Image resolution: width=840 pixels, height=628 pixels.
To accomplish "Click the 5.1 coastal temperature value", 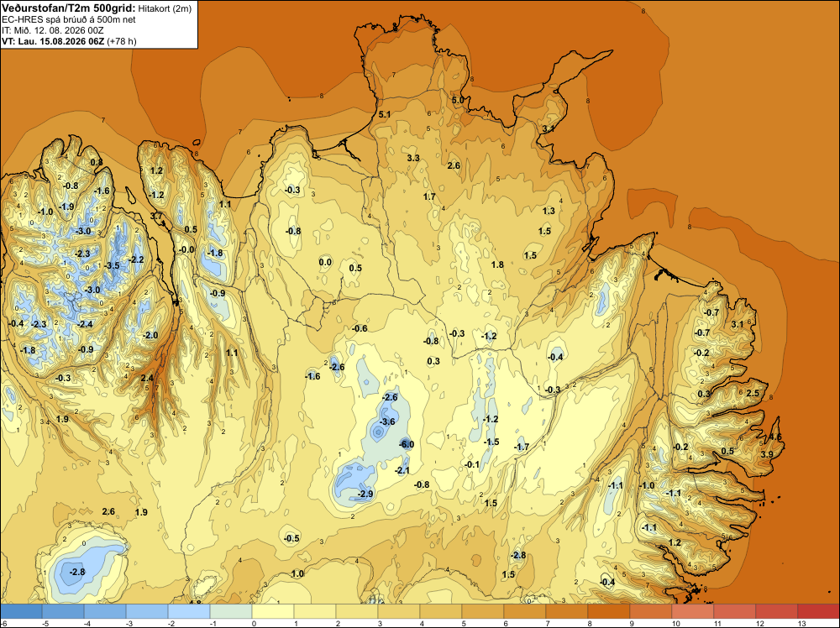I will 385,114.
